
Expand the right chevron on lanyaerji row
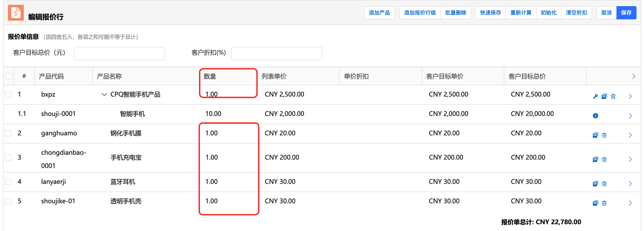point(630,184)
